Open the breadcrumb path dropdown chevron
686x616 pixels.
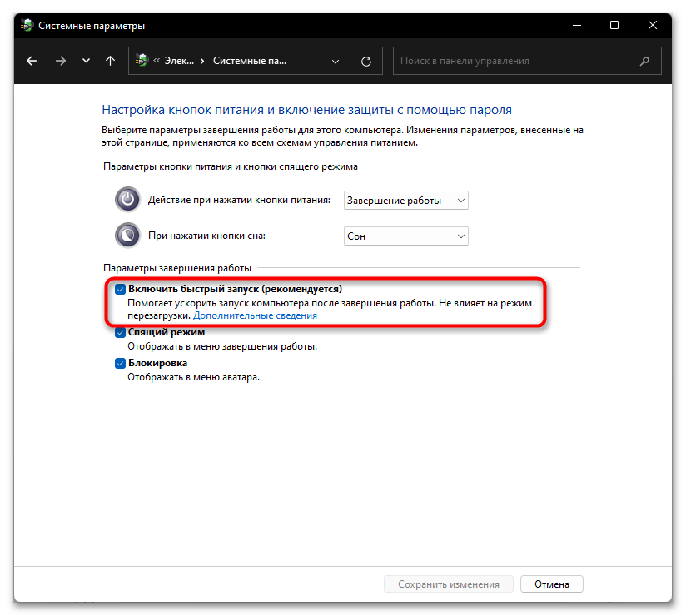pyautogui.click(x=336, y=60)
